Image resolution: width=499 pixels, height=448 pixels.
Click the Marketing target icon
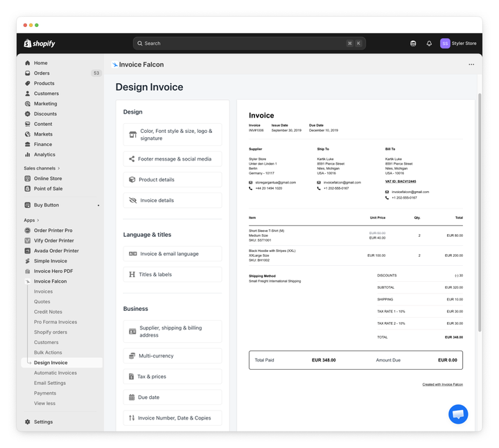pyautogui.click(x=28, y=104)
